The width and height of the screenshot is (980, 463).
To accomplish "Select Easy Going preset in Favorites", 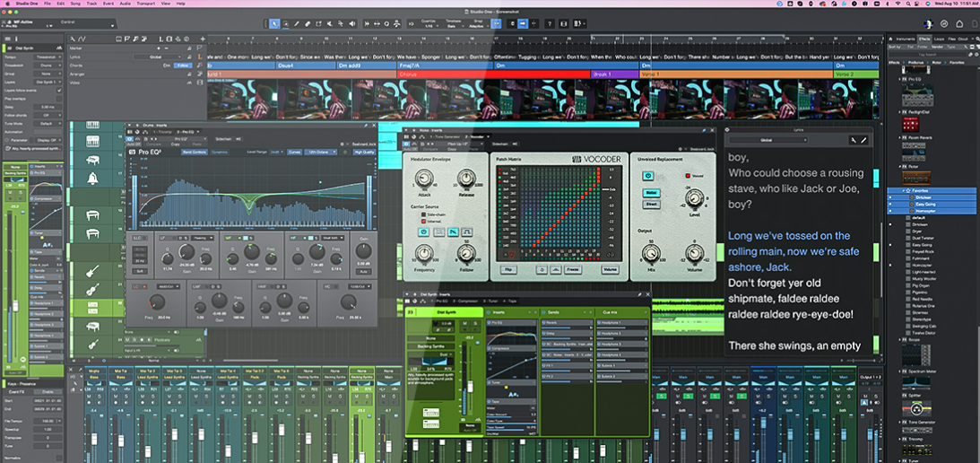I will click(932, 204).
